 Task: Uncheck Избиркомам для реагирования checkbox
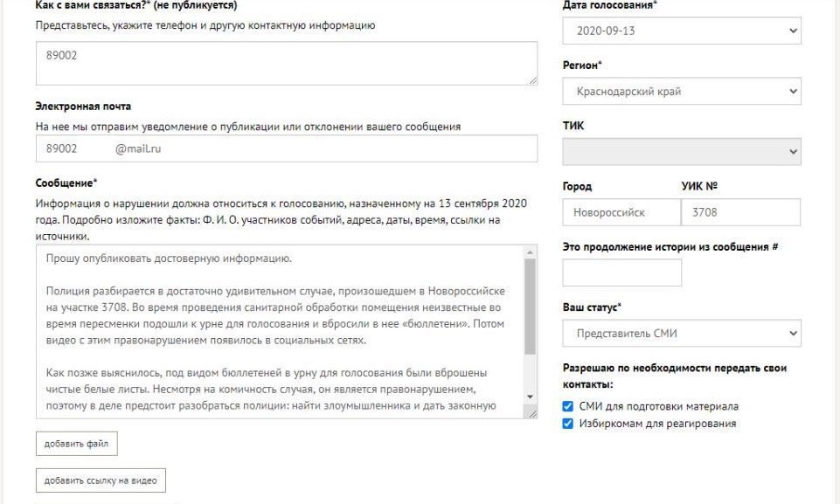[568, 424]
